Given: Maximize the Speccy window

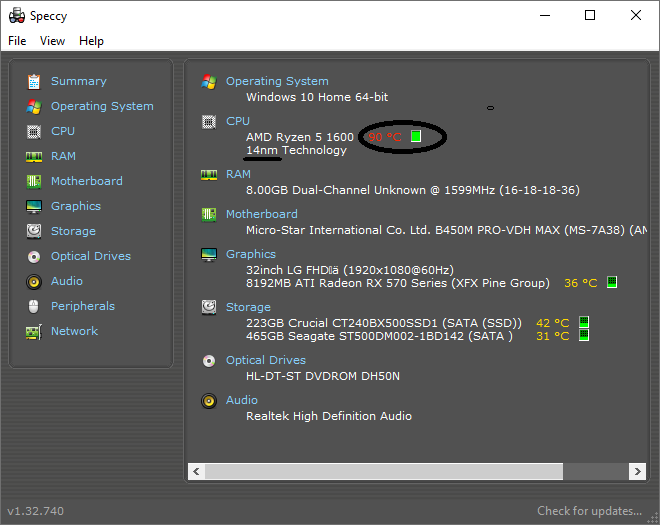Looking at the screenshot, I should 590,15.
